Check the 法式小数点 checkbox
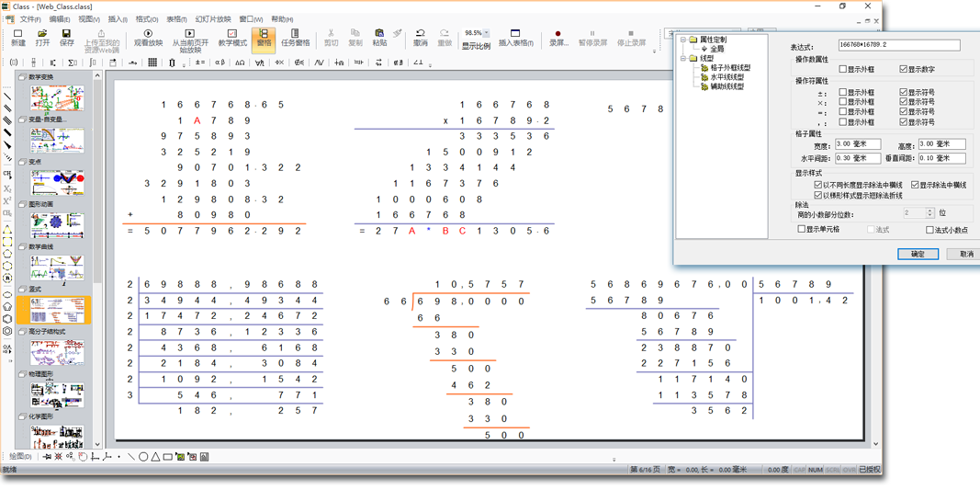The height and width of the screenshot is (501, 980). pyautogui.click(x=929, y=230)
